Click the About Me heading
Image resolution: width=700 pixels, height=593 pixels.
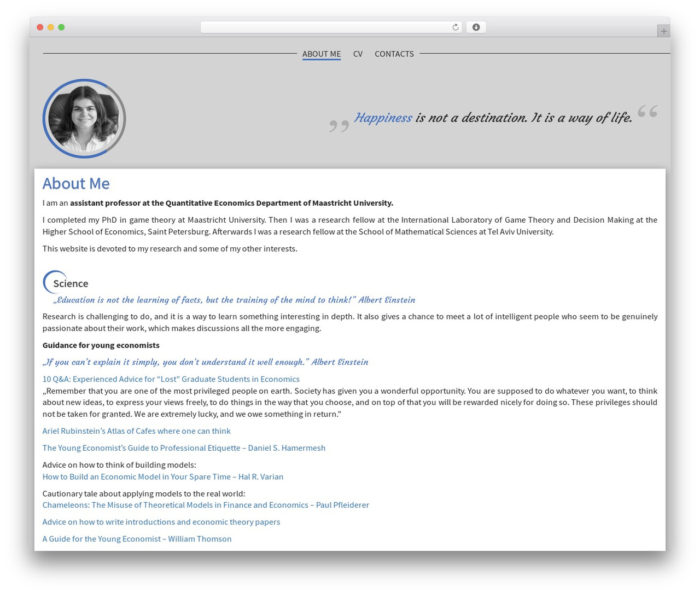[76, 183]
